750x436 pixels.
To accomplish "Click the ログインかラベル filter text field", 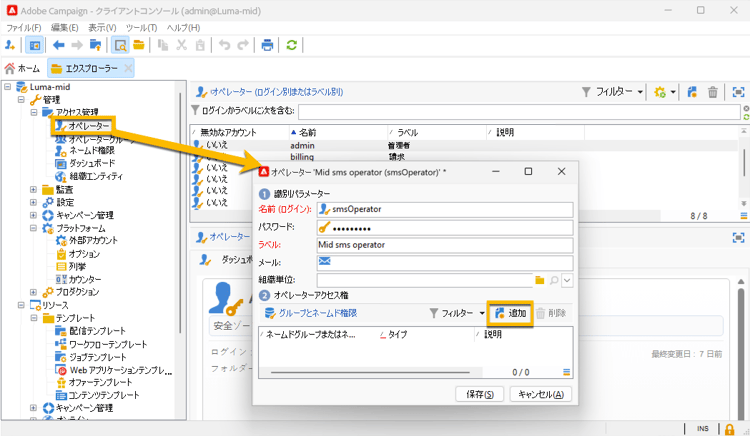I will 519,112.
